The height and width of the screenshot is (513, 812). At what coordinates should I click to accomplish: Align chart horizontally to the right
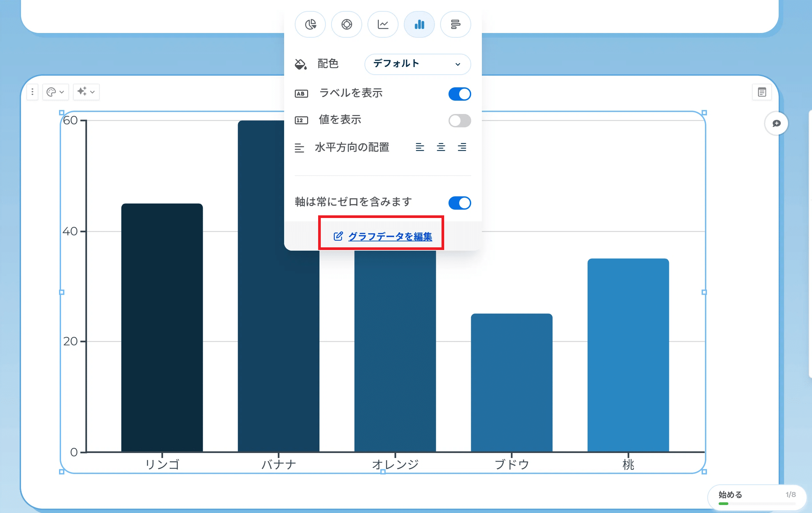click(x=462, y=147)
